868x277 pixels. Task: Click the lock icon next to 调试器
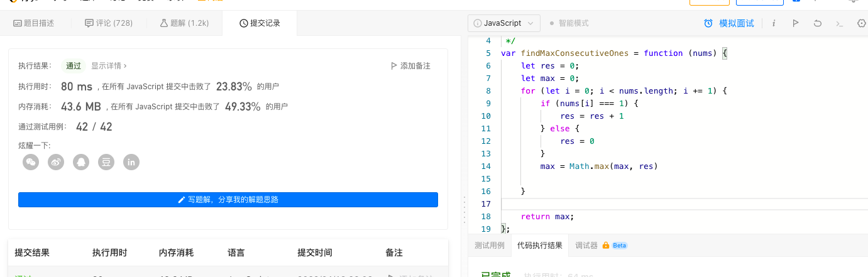pos(606,246)
